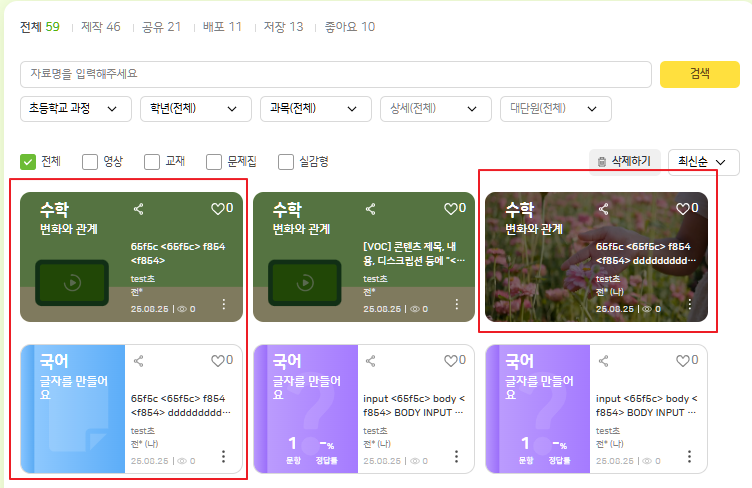Open the 학년(전체) dropdown
This screenshot has height=488, width=752.
[194, 109]
